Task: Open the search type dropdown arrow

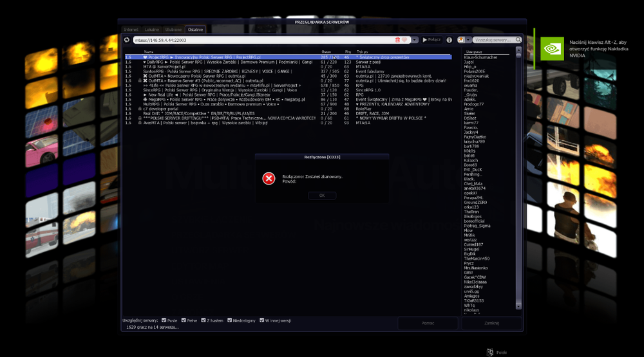Action: click(468, 40)
